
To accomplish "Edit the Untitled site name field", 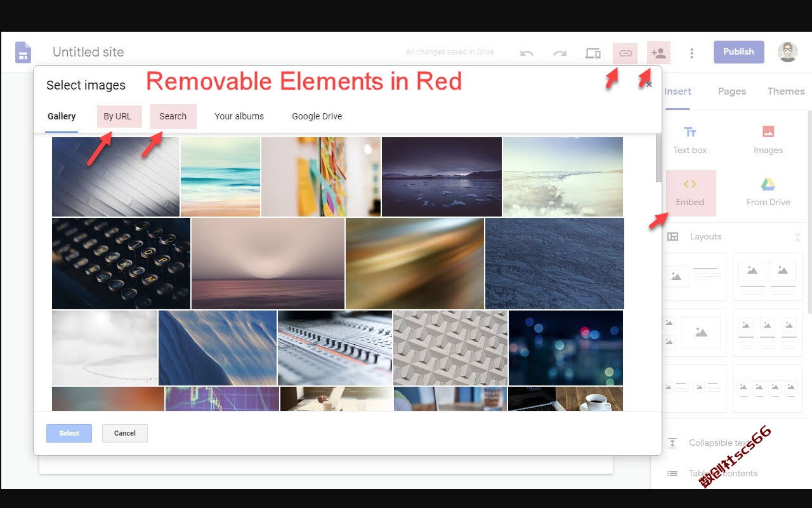I will click(x=88, y=52).
